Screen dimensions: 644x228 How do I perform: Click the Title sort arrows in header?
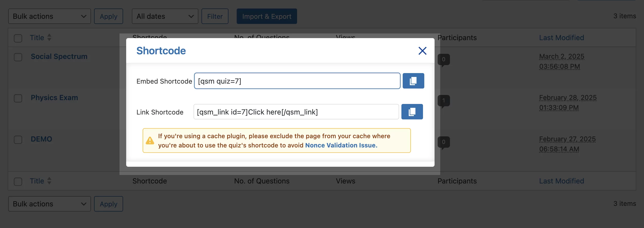click(x=49, y=38)
